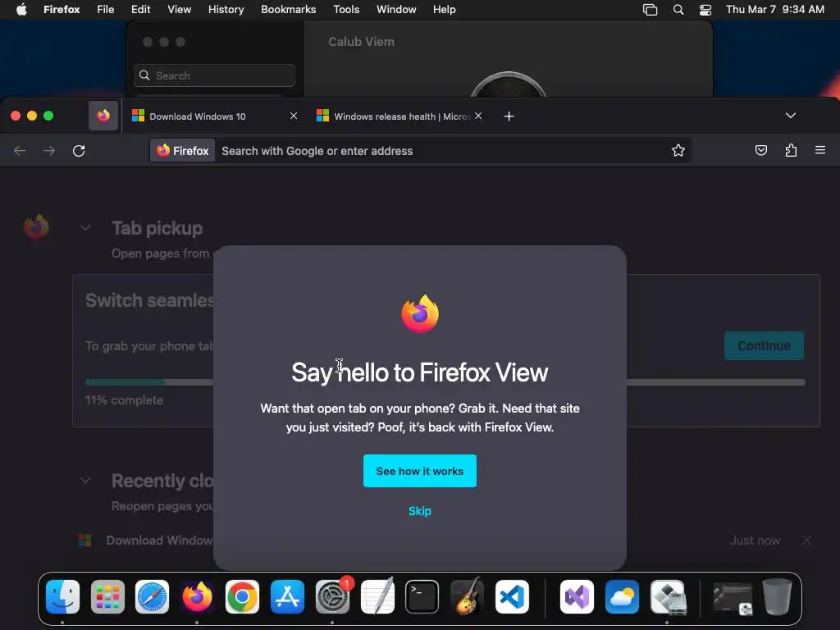Image resolution: width=840 pixels, height=630 pixels.
Task: Open TextEdit from the Dock
Action: click(x=377, y=597)
